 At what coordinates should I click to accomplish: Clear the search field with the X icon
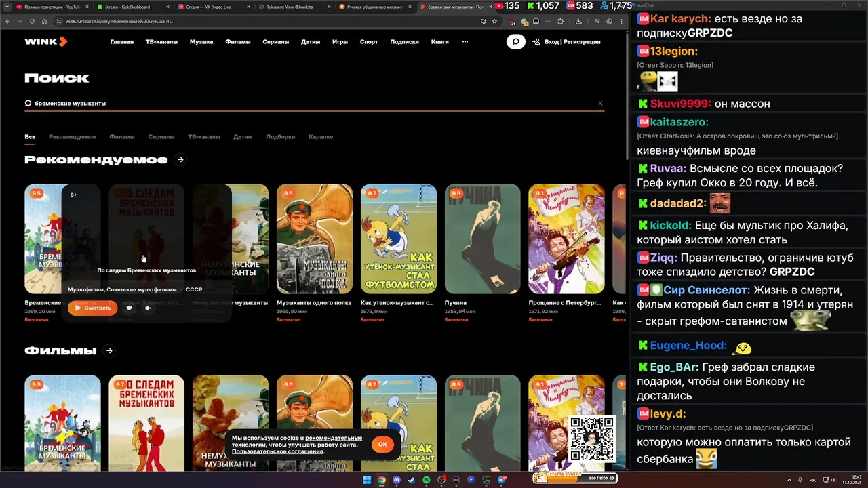(600, 104)
